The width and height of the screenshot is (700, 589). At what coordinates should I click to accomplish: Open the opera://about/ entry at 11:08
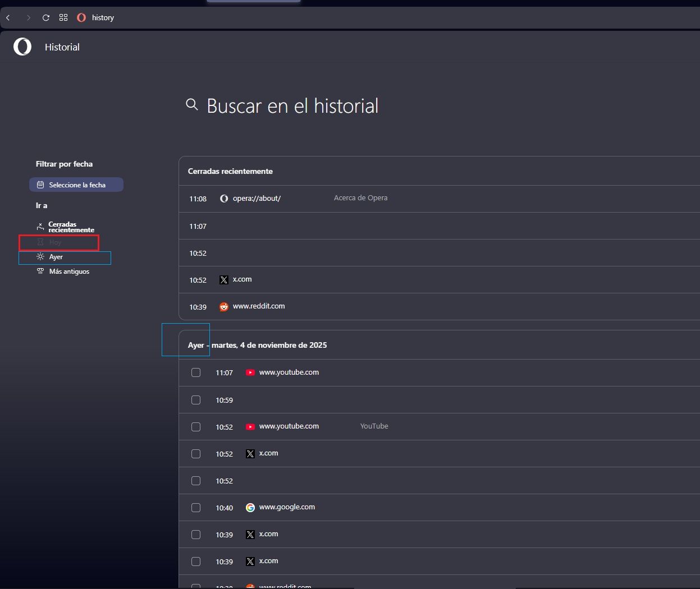tap(257, 199)
